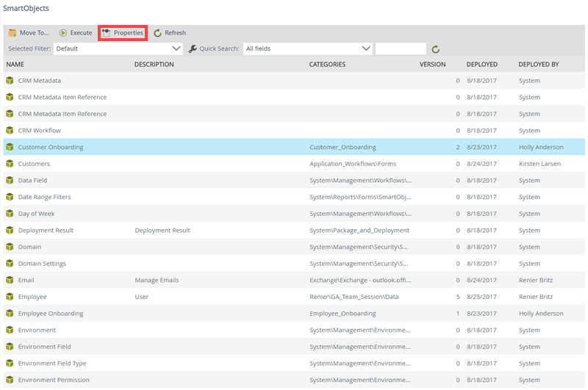Click the Customer Onboarding SmartObject cube icon
The image size is (588, 390).
coord(10,147)
